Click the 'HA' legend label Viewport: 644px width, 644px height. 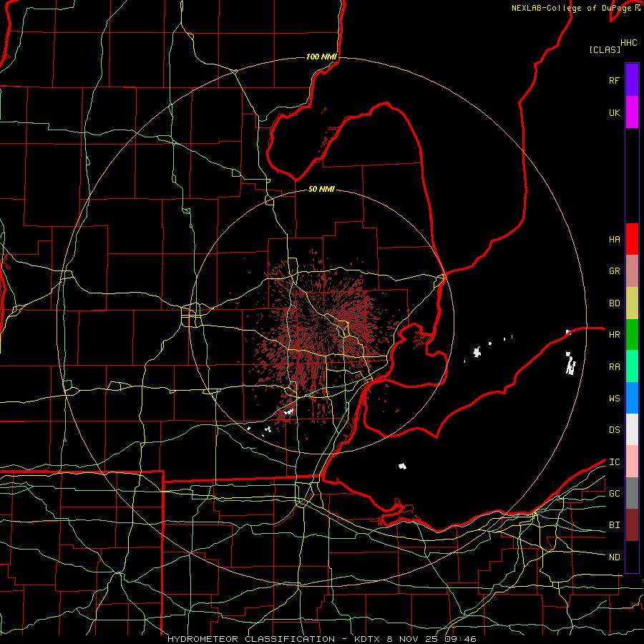point(614,239)
